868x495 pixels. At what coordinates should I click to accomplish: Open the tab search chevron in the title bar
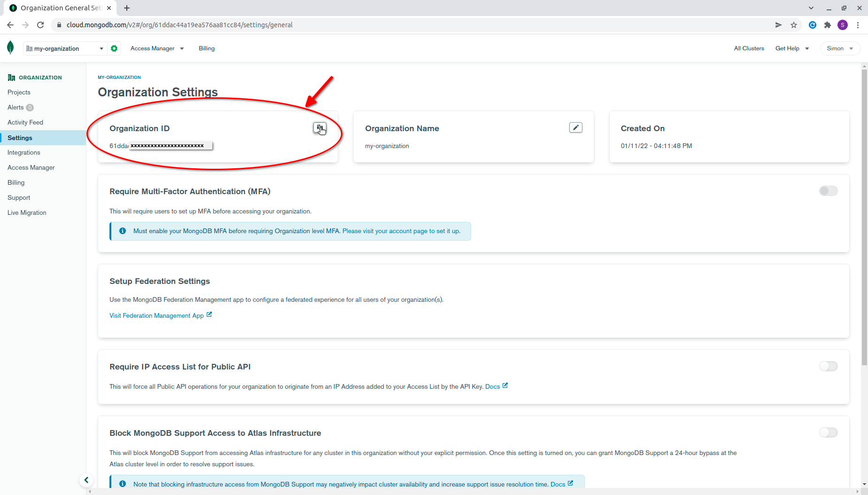pyautogui.click(x=811, y=8)
